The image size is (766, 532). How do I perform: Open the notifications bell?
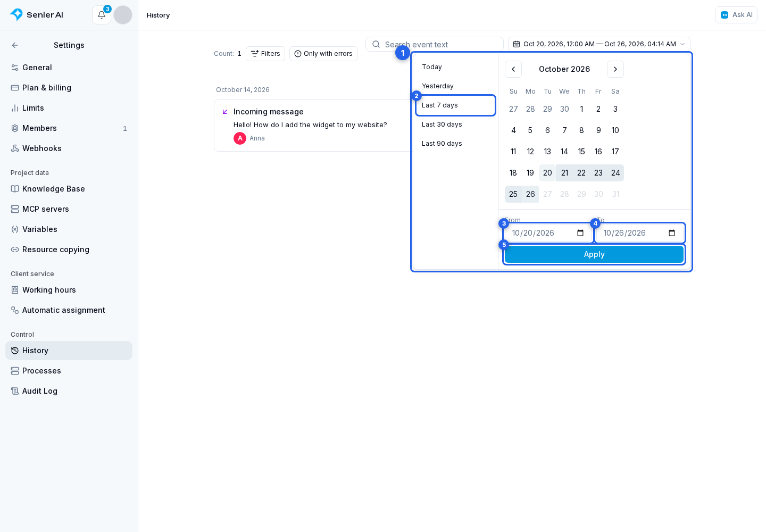[x=102, y=15]
